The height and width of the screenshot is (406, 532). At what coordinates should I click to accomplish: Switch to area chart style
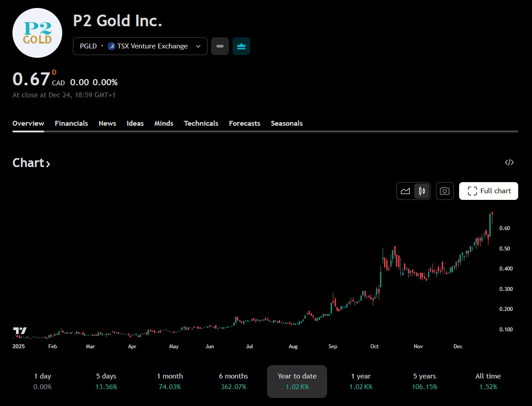(405, 191)
